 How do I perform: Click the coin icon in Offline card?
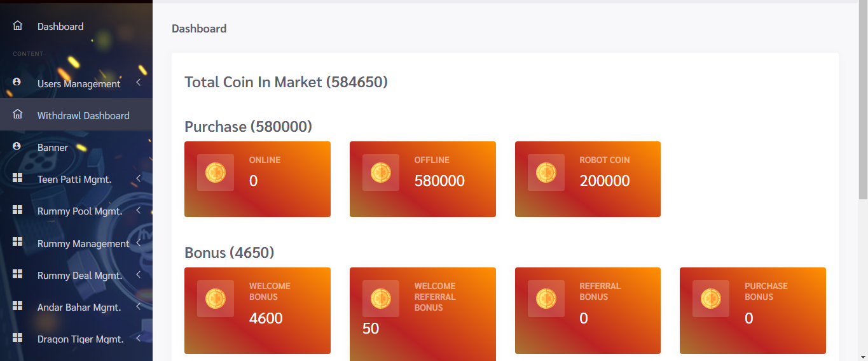tap(381, 173)
